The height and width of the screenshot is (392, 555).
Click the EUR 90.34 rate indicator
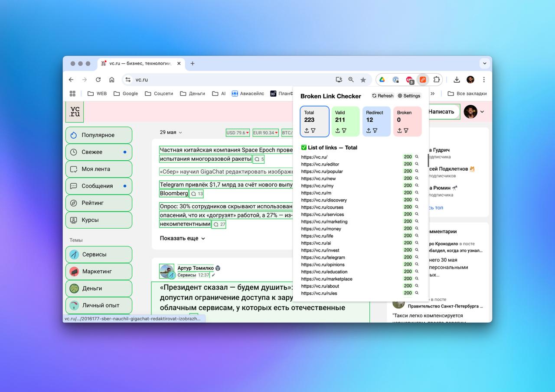pyautogui.click(x=266, y=133)
